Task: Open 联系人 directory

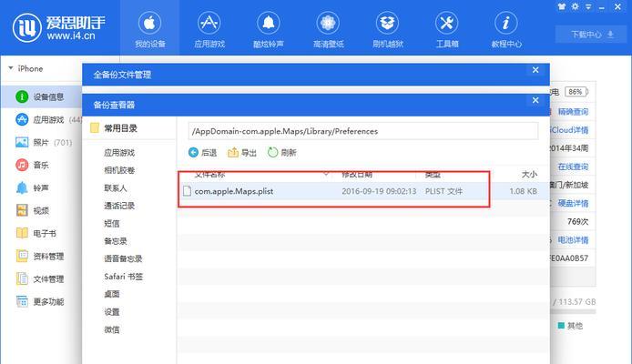Action: [x=116, y=188]
